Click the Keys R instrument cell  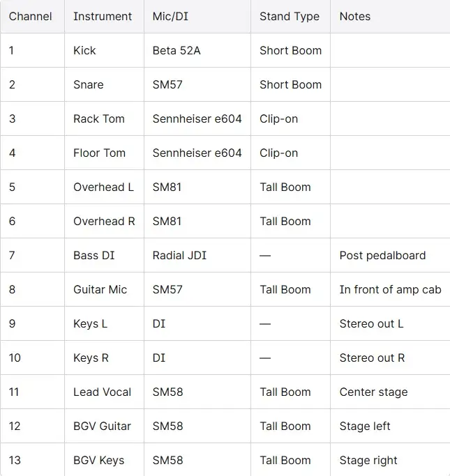point(91,358)
